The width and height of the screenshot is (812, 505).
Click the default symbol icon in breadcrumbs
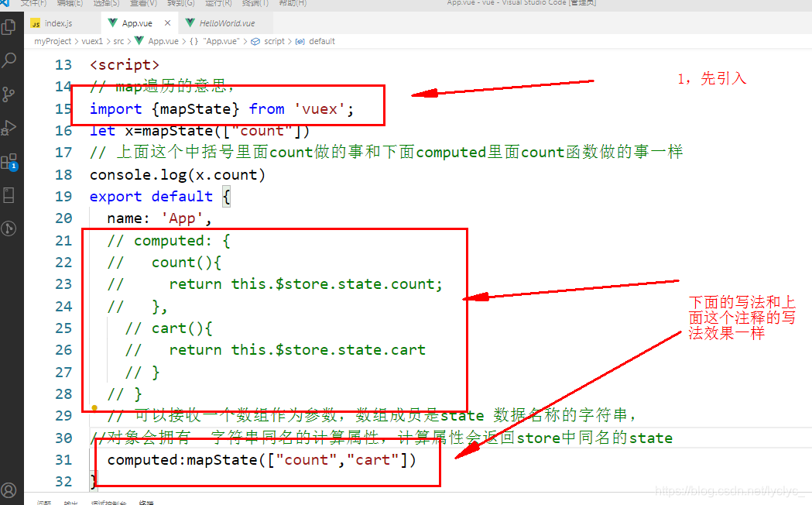pyautogui.click(x=300, y=41)
